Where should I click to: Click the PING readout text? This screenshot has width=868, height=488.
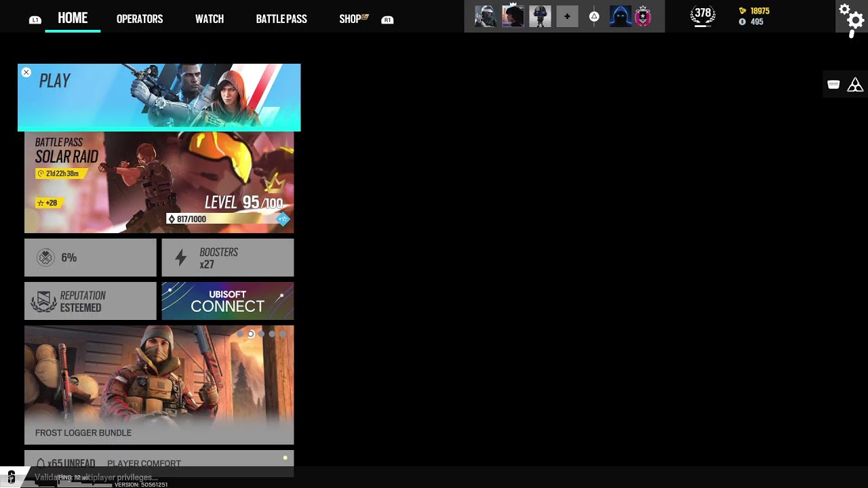(74, 478)
